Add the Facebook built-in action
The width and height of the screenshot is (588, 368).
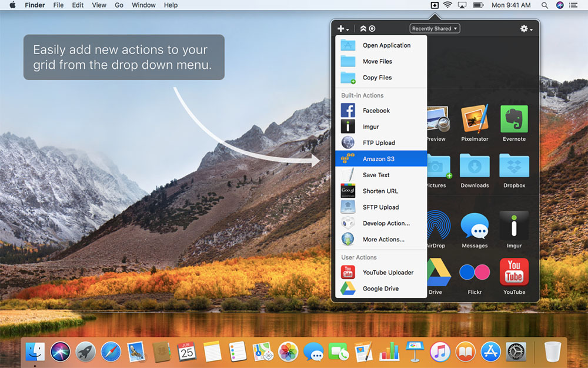coord(381,111)
